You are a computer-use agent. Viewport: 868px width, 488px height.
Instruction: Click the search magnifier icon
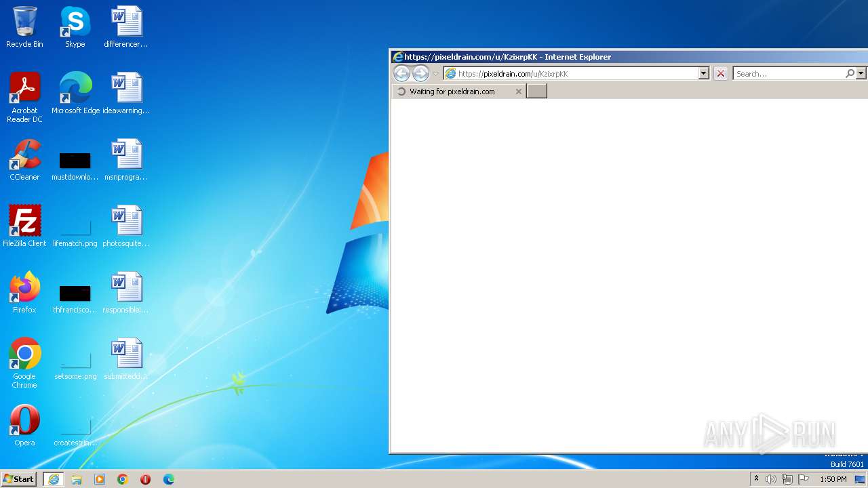pos(850,73)
